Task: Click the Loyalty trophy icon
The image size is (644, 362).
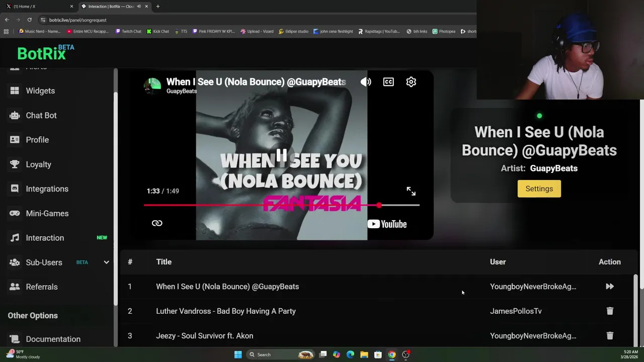Action: click(x=15, y=164)
